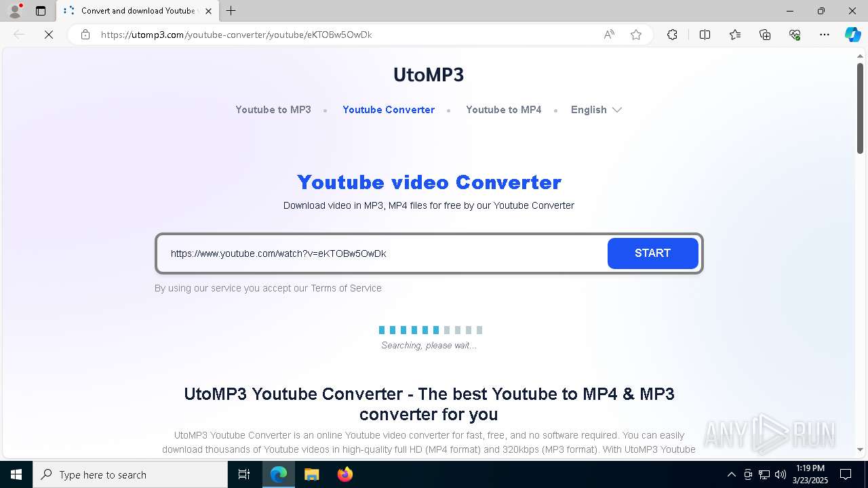Viewport: 868px width, 488px height.
Task: Launch Firefox from taskbar
Action: point(344,474)
